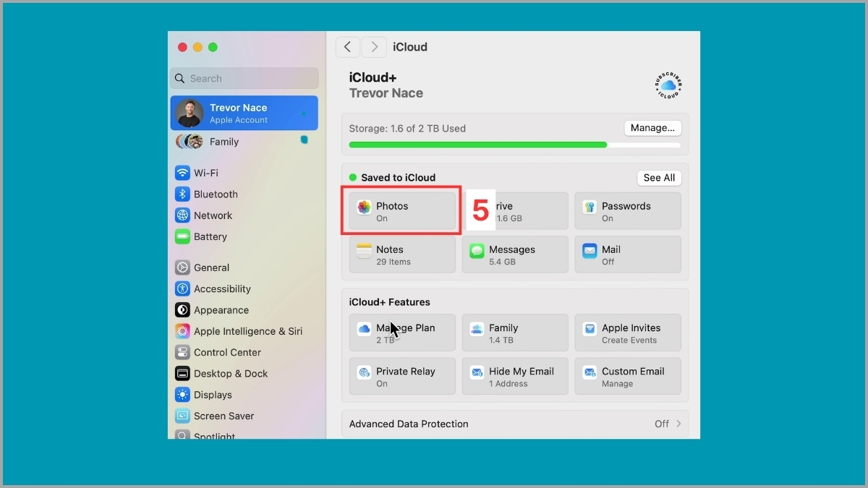Open Apple Invites Create Events tile
868x488 pixels.
click(628, 333)
